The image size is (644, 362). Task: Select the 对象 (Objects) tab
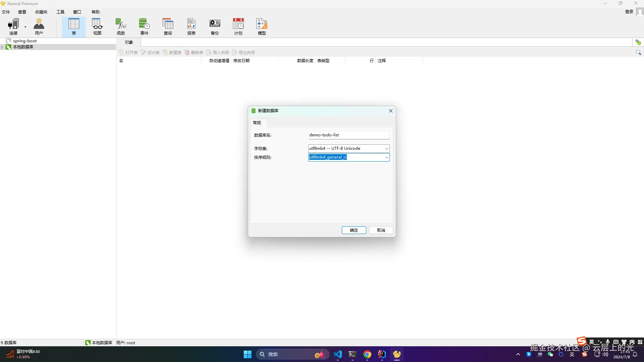(129, 42)
